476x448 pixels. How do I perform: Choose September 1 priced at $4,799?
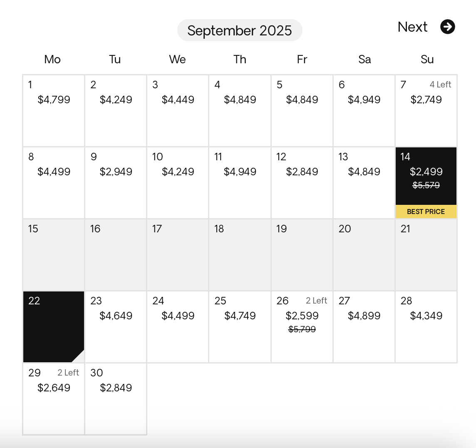(x=54, y=111)
